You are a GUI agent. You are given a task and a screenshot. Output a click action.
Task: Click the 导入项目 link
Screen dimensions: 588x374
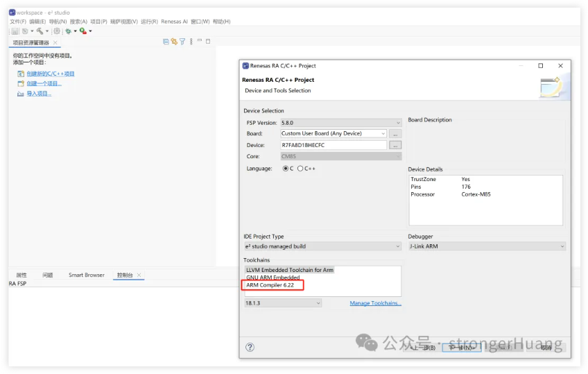[39, 94]
